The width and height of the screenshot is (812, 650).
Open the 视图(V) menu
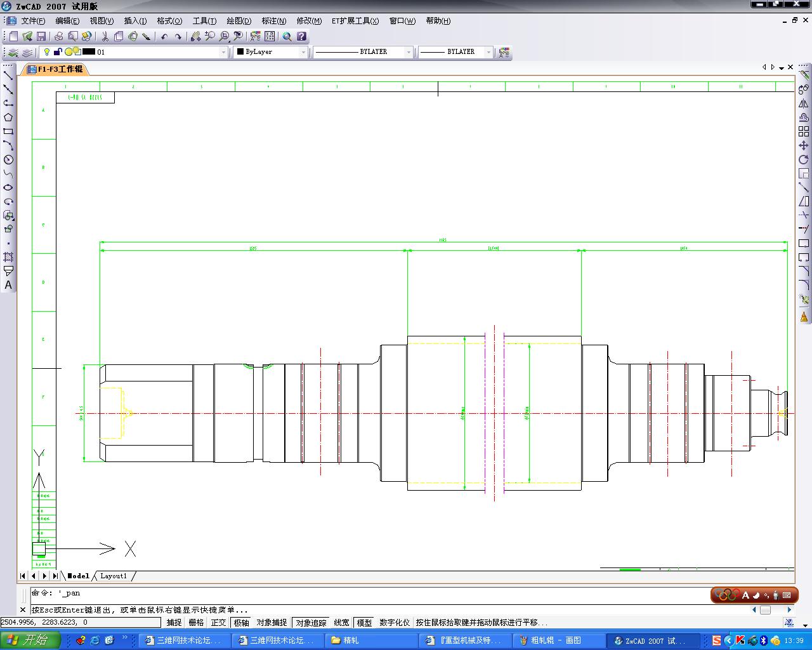tap(101, 21)
